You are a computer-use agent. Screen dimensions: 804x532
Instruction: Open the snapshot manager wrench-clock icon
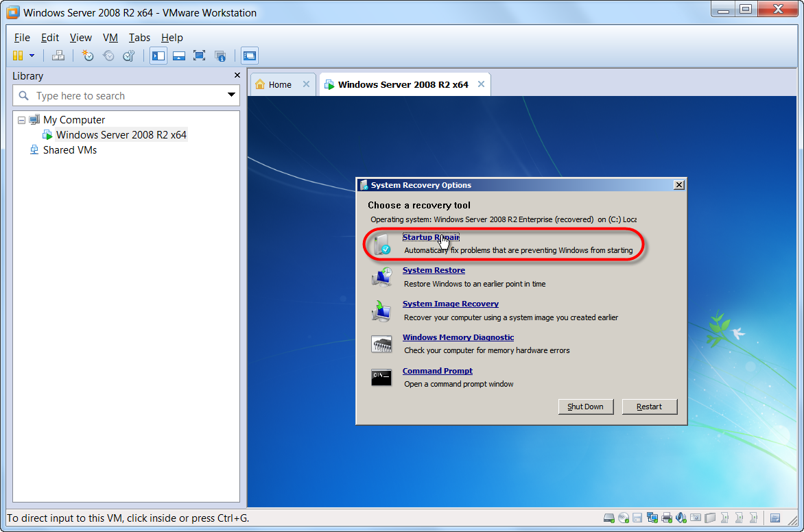(129, 56)
